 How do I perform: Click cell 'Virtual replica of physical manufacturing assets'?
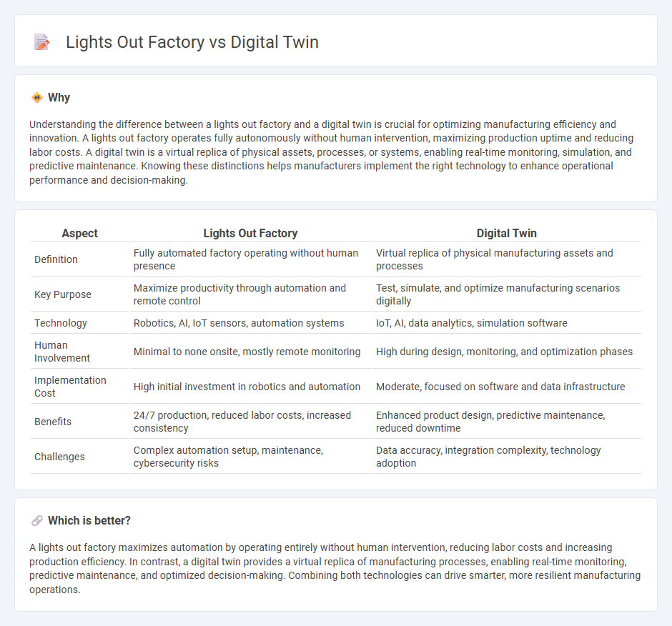coord(507,259)
